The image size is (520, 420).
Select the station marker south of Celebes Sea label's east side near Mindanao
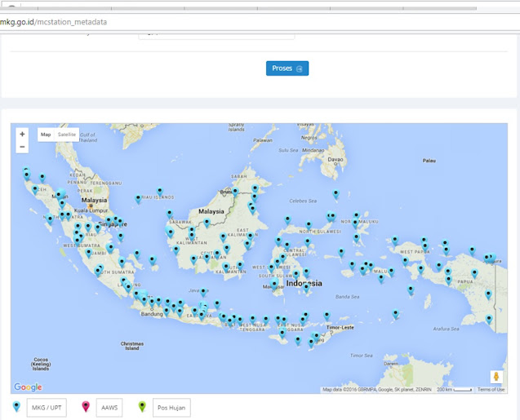336,193
